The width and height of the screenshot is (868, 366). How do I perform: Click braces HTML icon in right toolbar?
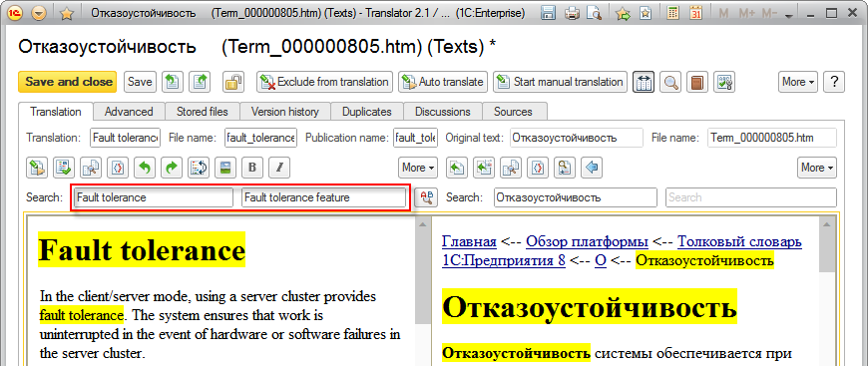click(x=538, y=168)
